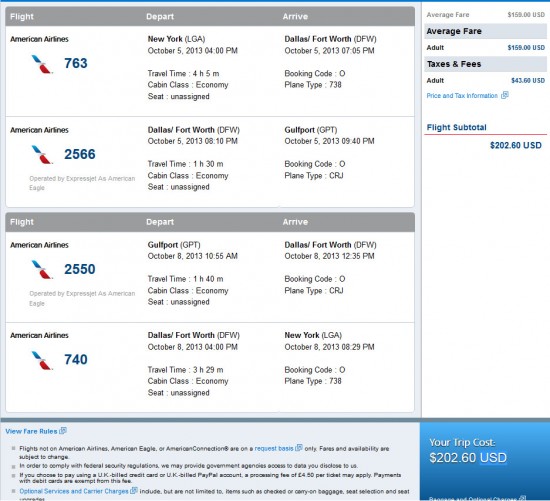The image size is (550, 501).
Task: Click the popup icon beside request basis
Action: tap(299, 448)
